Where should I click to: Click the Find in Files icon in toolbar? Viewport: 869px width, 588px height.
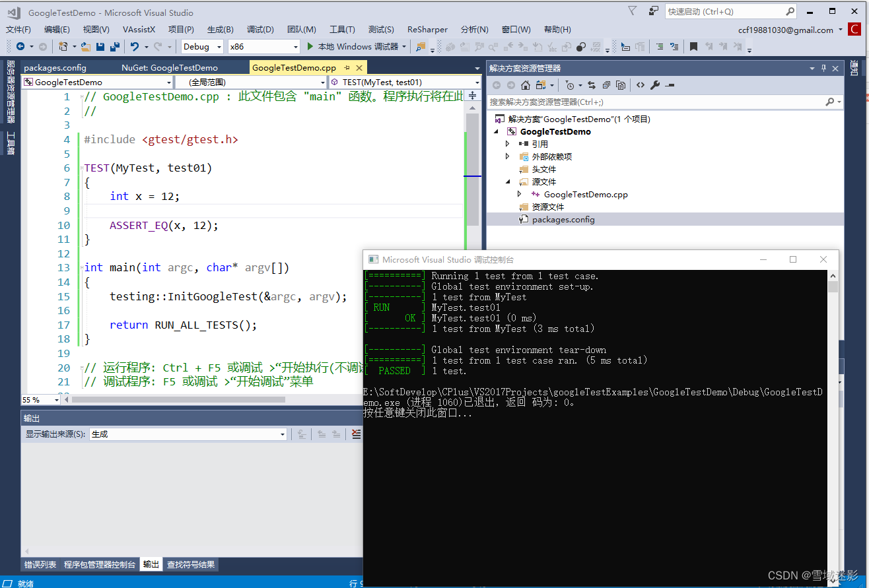(421, 46)
